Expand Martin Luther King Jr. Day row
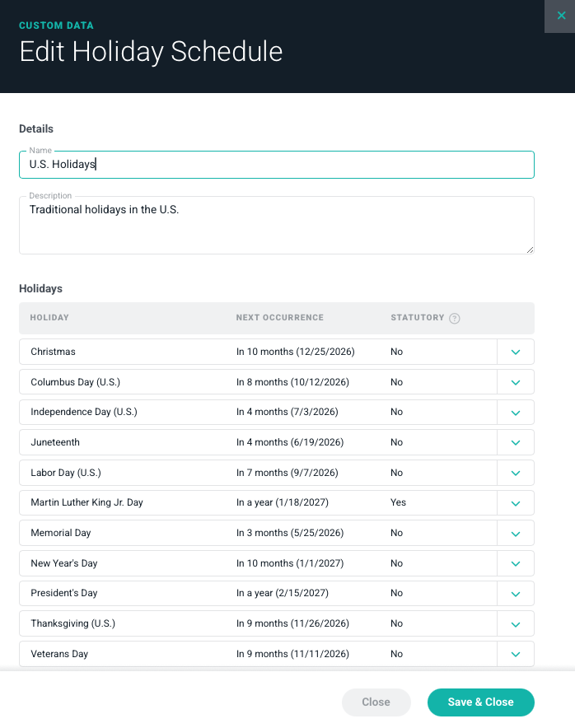This screenshot has height=728, width=575. pyautogui.click(x=516, y=503)
